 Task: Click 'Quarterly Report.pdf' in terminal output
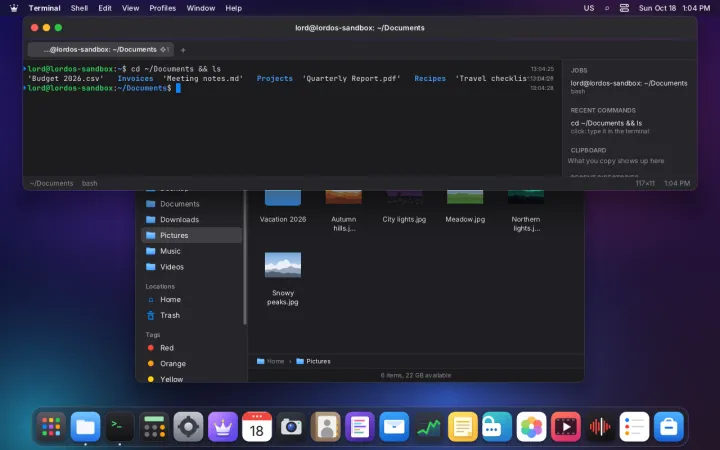coord(351,79)
